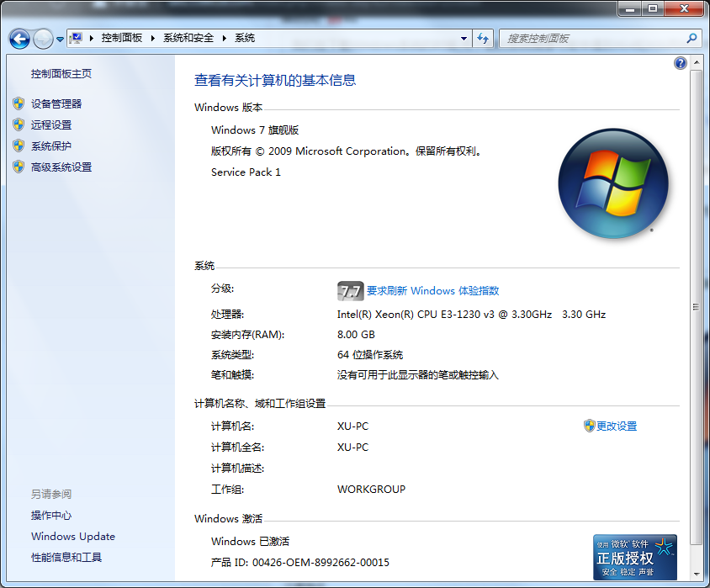Open 高级系统设置 from the sidebar
The width and height of the screenshot is (710, 588).
click(x=61, y=167)
